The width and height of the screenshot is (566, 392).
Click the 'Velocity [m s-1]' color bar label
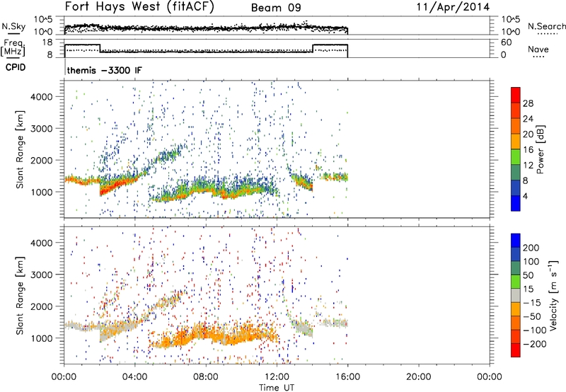[x=553, y=295]
